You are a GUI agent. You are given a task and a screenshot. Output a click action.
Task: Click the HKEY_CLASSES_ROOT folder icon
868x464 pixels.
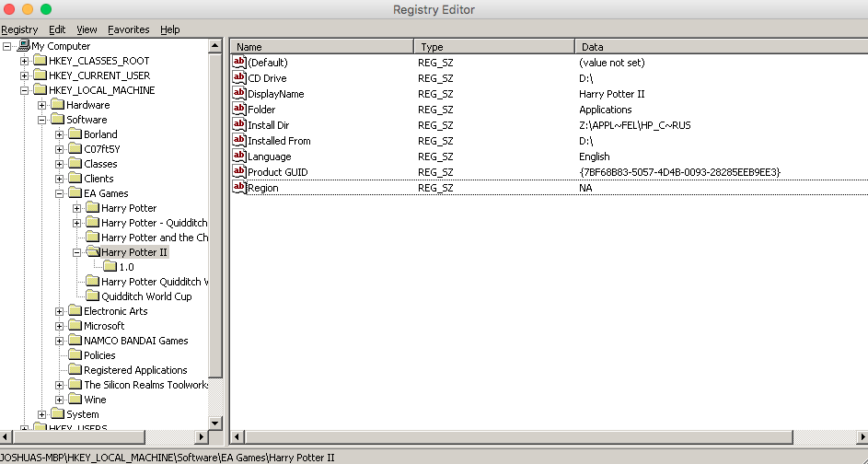pos(40,61)
